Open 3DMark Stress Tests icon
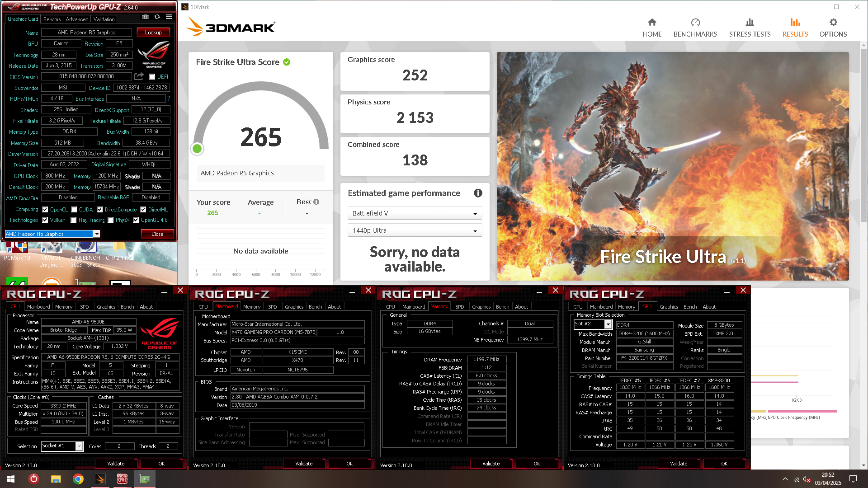868x488 pixels. (750, 22)
